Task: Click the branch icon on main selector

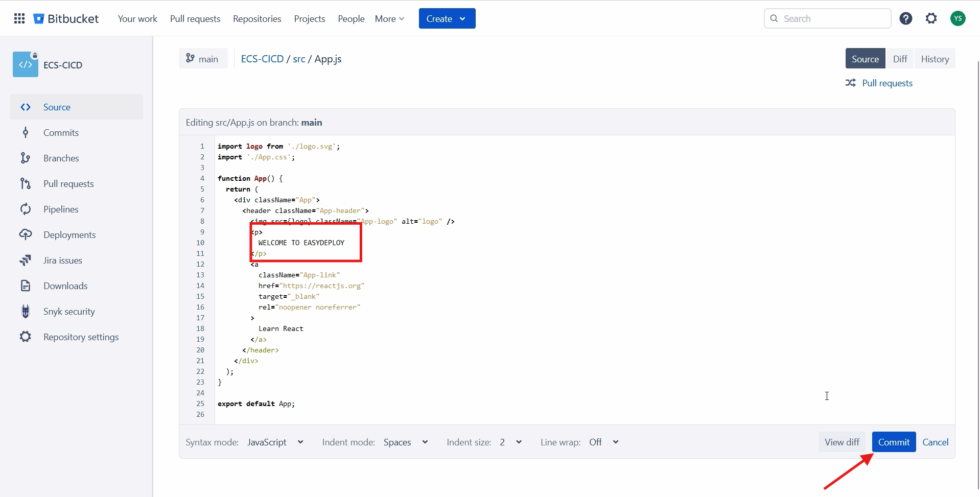Action: [x=190, y=58]
